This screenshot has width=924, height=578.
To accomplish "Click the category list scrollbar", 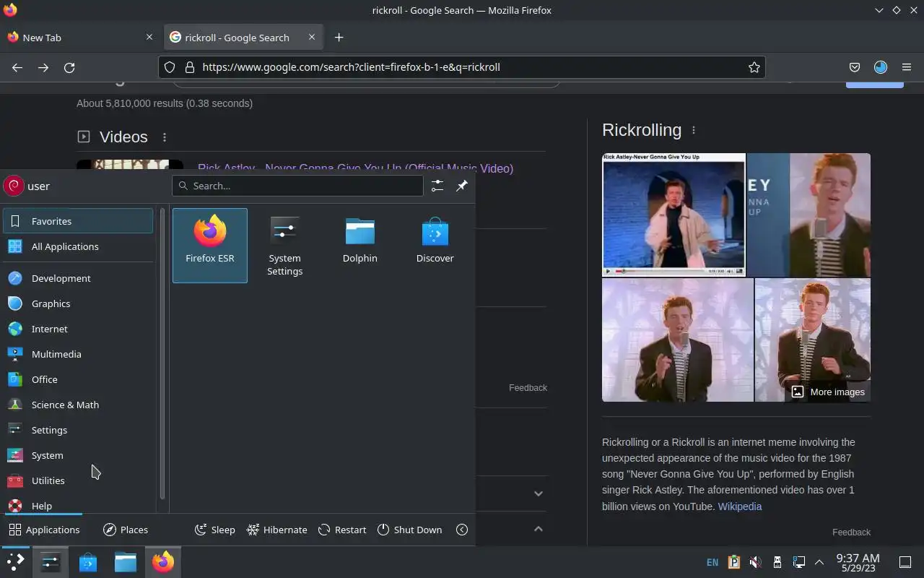I will (162, 354).
